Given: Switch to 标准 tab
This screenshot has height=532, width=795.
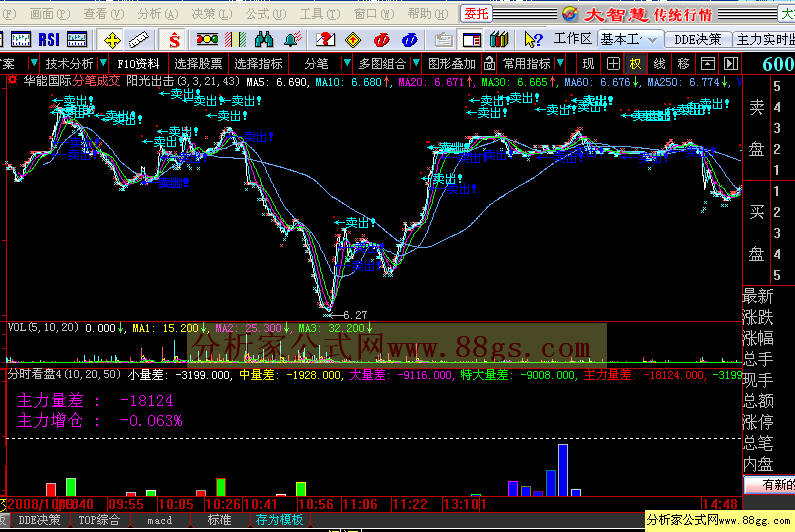Looking at the screenshot, I should [220, 520].
